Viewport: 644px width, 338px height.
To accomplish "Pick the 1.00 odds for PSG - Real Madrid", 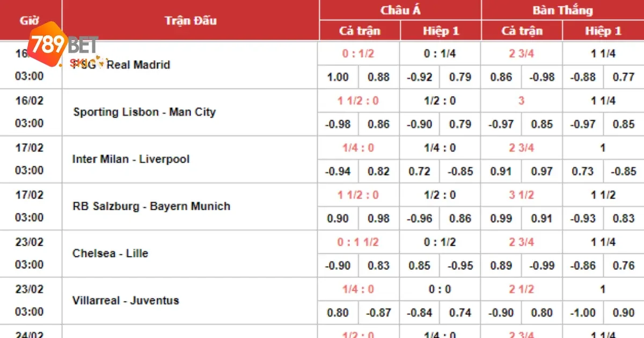I will click(x=338, y=77).
